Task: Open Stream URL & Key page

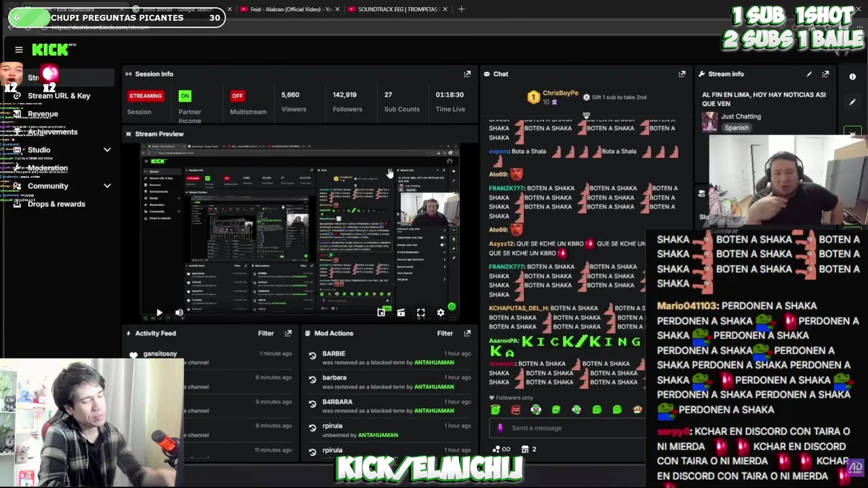Action: (59, 96)
